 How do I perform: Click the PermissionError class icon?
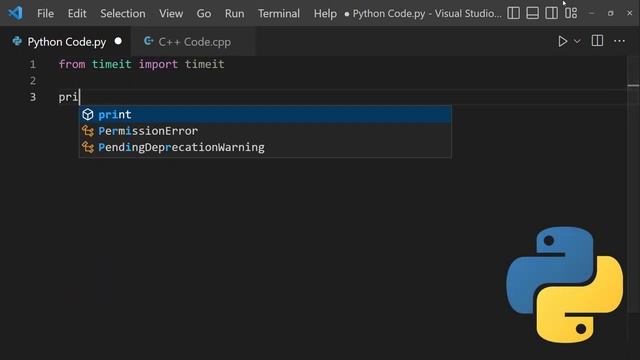click(88, 131)
